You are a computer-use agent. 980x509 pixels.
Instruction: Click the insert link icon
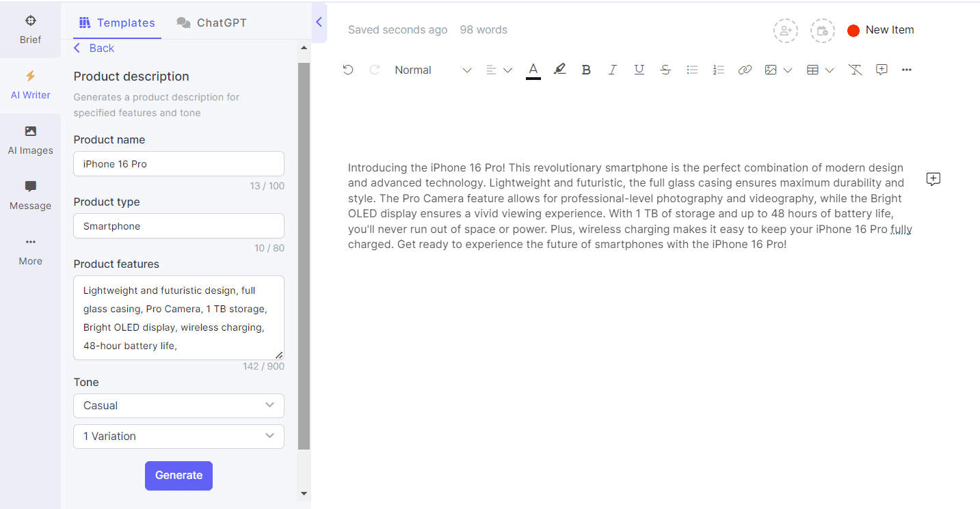pyautogui.click(x=745, y=70)
